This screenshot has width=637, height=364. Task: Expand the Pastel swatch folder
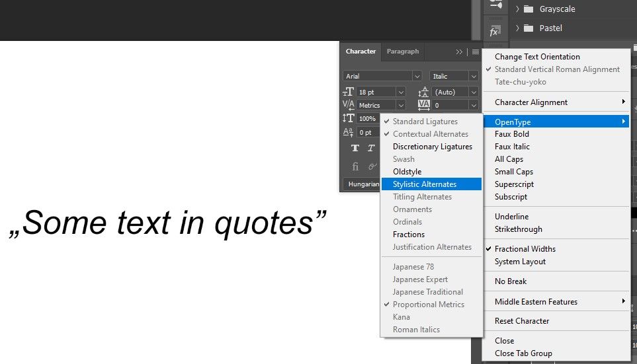coord(517,28)
